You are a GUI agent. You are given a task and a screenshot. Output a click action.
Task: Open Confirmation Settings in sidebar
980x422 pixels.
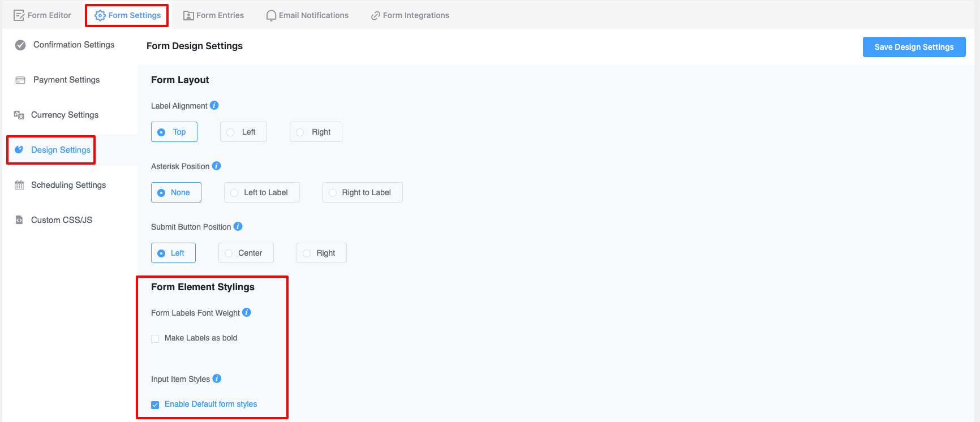[70, 45]
